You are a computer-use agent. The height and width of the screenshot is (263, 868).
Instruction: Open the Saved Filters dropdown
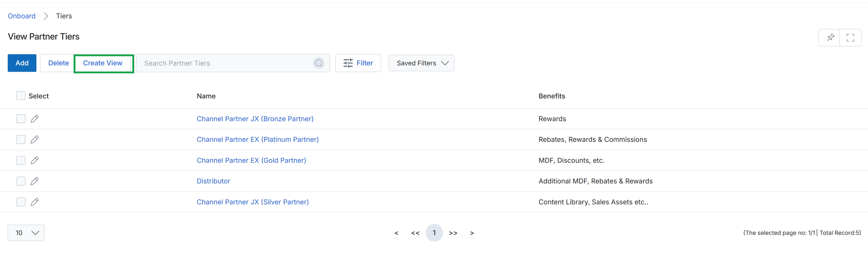pos(421,63)
